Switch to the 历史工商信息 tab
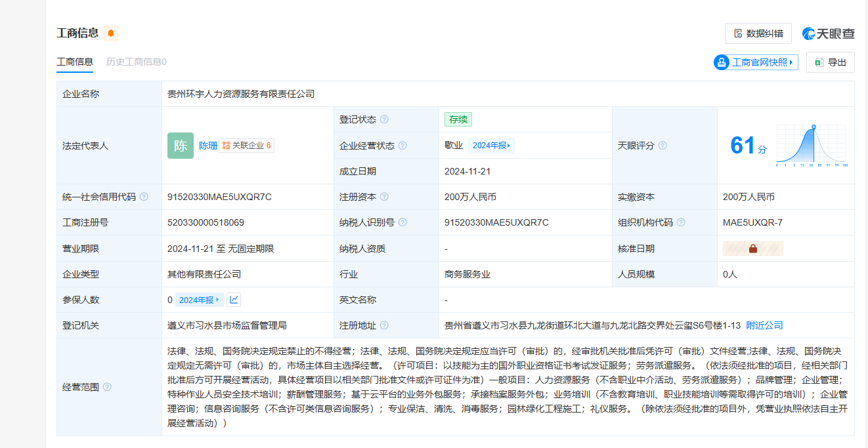868x448 pixels. tap(136, 62)
